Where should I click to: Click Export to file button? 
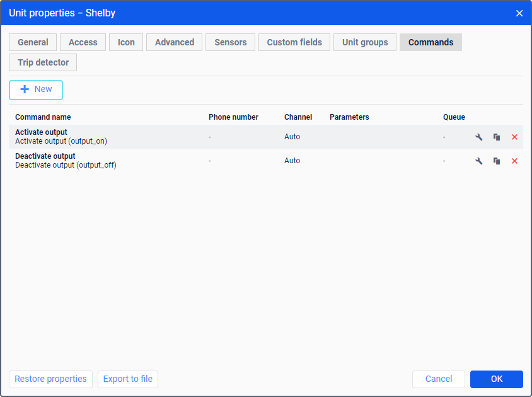coord(128,379)
